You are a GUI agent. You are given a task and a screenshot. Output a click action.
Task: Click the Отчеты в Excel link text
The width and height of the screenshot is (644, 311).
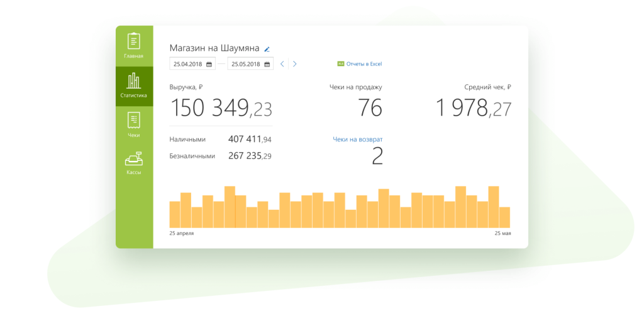pos(364,64)
